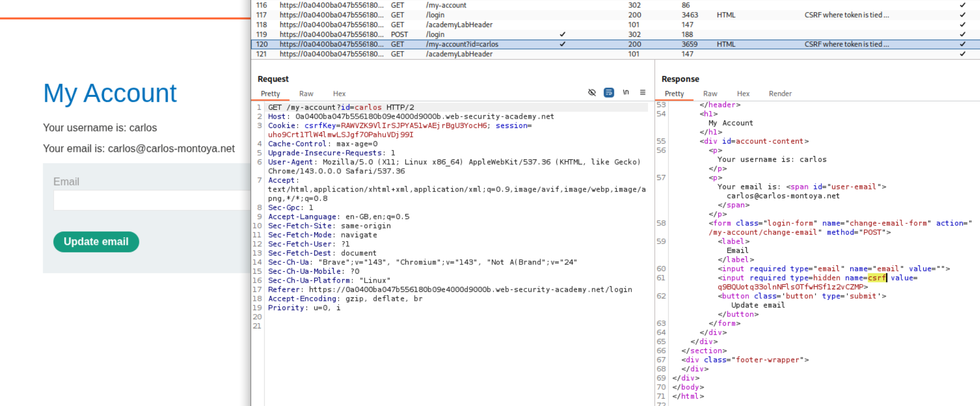Toggle hide non-printable request details eye icon
980x406 pixels.
592,93
